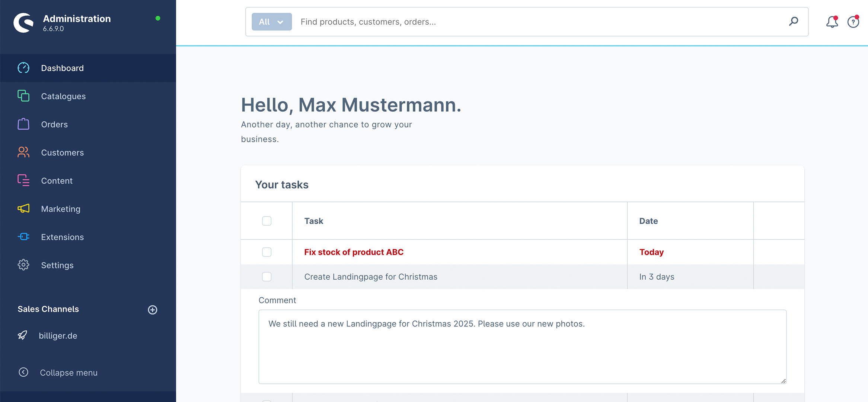Click the Sales Channels heading

[x=48, y=309]
